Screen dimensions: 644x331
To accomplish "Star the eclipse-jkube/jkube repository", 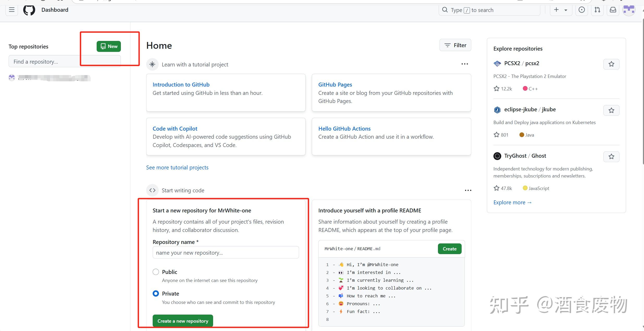I will pos(611,110).
